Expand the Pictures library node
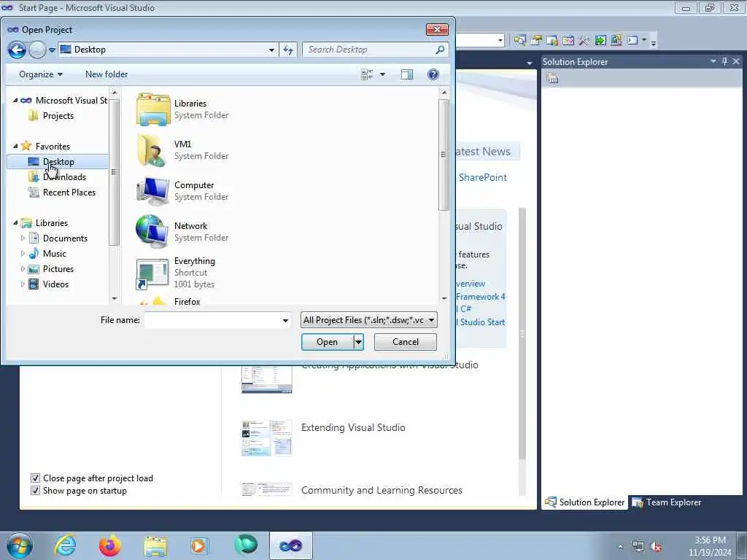Viewport: 747px width, 560px height. pos(23,268)
